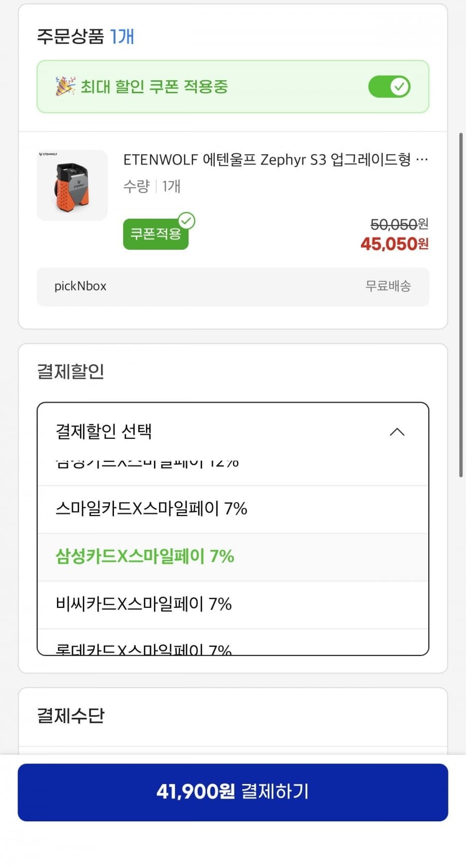Tap the 결제수단 section header
Screen dimensions: 466x868
(x=71, y=716)
